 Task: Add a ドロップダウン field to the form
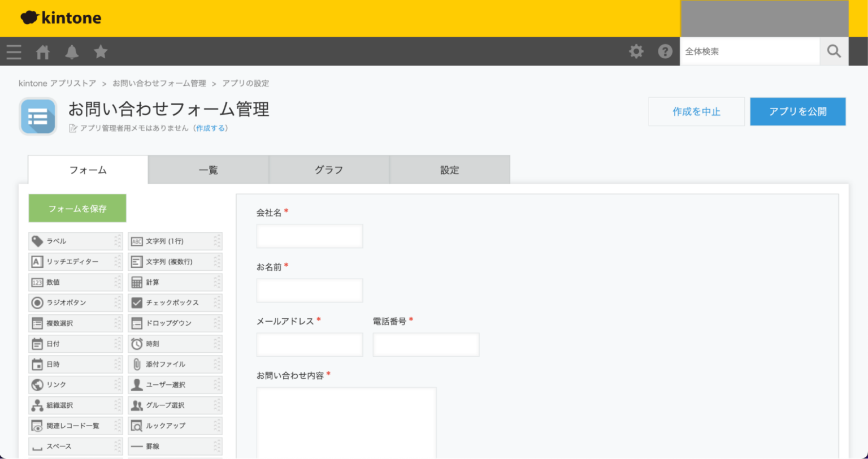pyautogui.click(x=175, y=323)
